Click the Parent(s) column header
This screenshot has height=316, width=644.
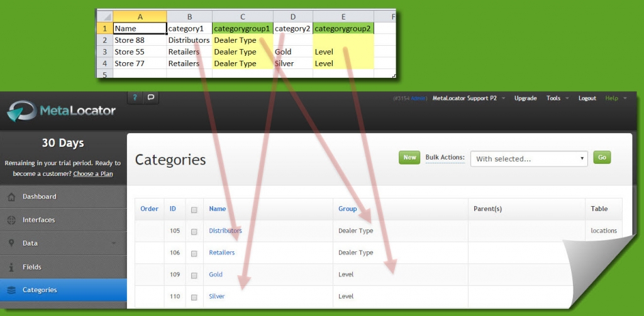pyautogui.click(x=488, y=209)
